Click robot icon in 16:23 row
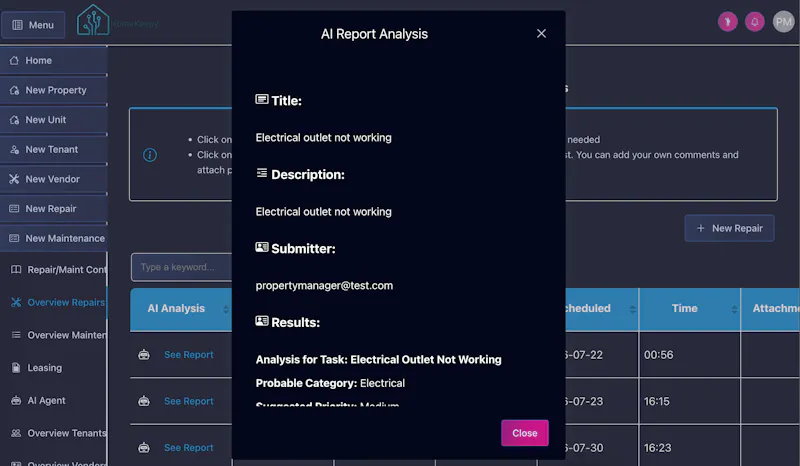 coord(144,447)
